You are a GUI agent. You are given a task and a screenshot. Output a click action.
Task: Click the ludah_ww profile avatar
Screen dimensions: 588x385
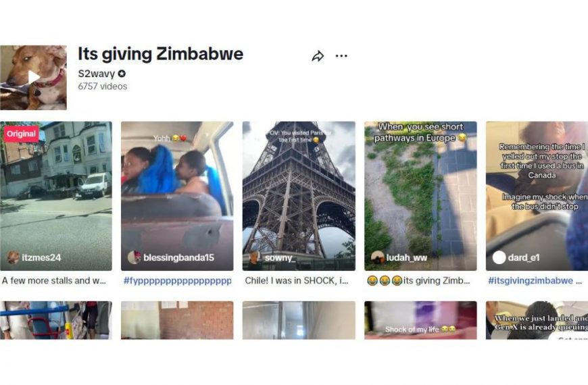pos(377,257)
